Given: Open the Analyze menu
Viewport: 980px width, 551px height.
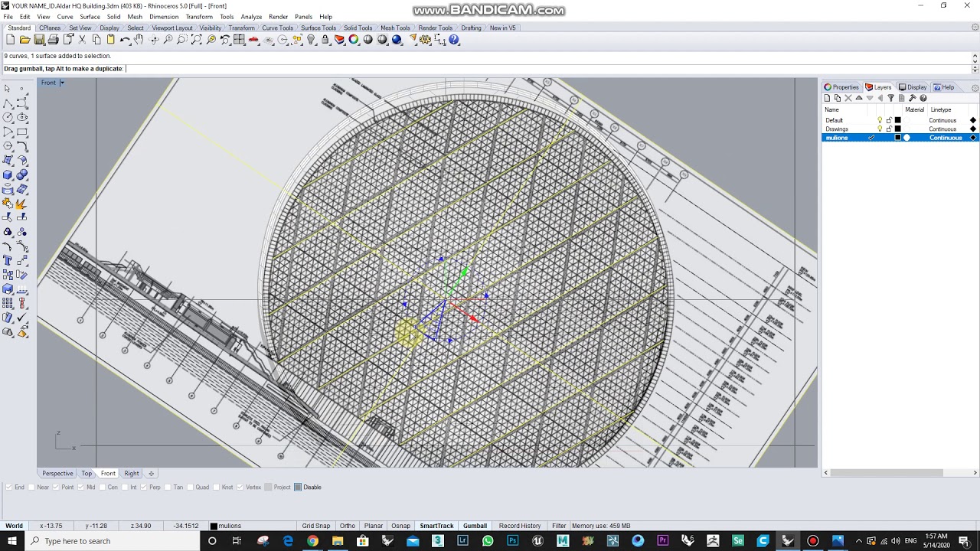Looking at the screenshot, I should 251,17.
